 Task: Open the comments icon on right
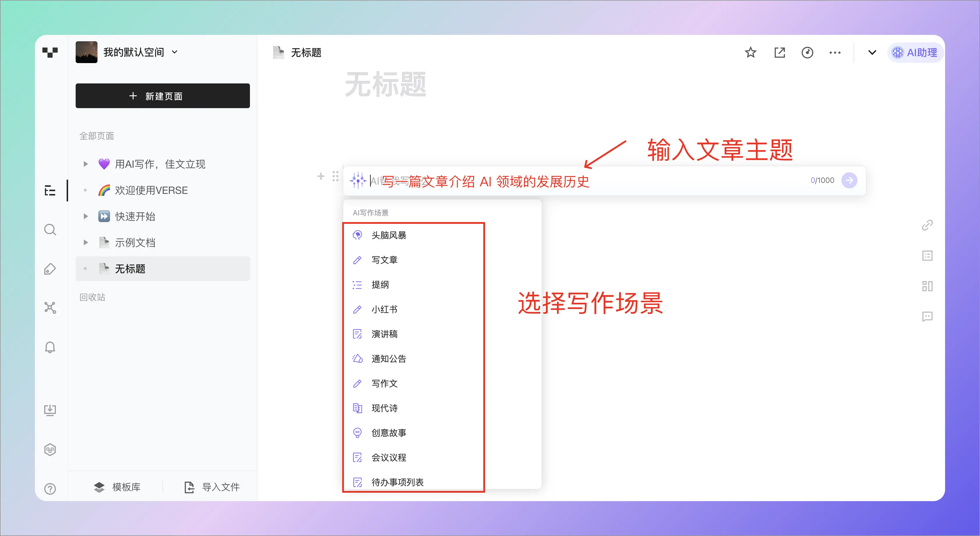click(927, 316)
